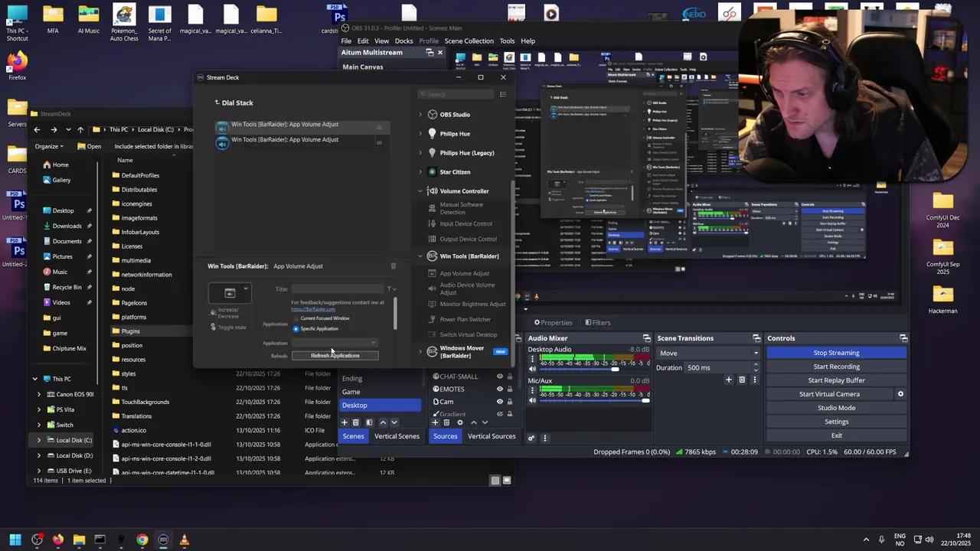
Task: Switch to the Vertical Scenes tab
Action: pyautogui.click(x=397, y=436)
